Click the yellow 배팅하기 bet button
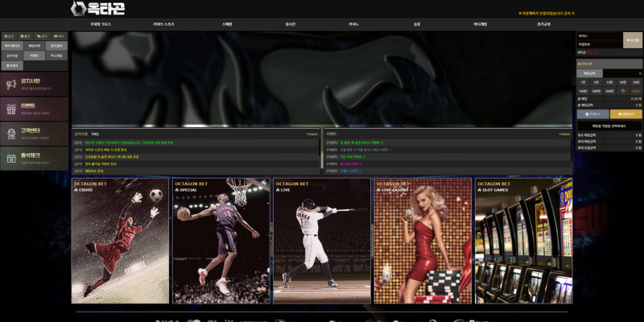This screenshot has height=322, width=644. (x=626, y=114)
